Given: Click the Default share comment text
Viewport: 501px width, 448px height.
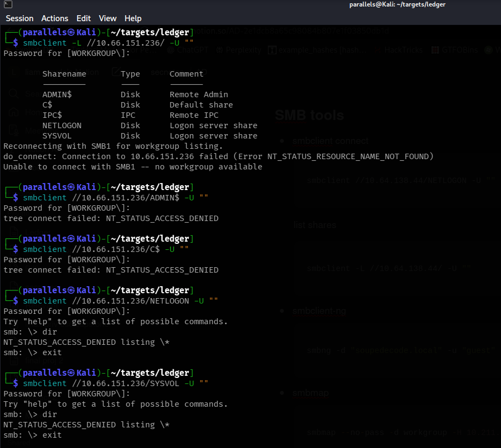Looking at the screenshot, I should [201, 105].
